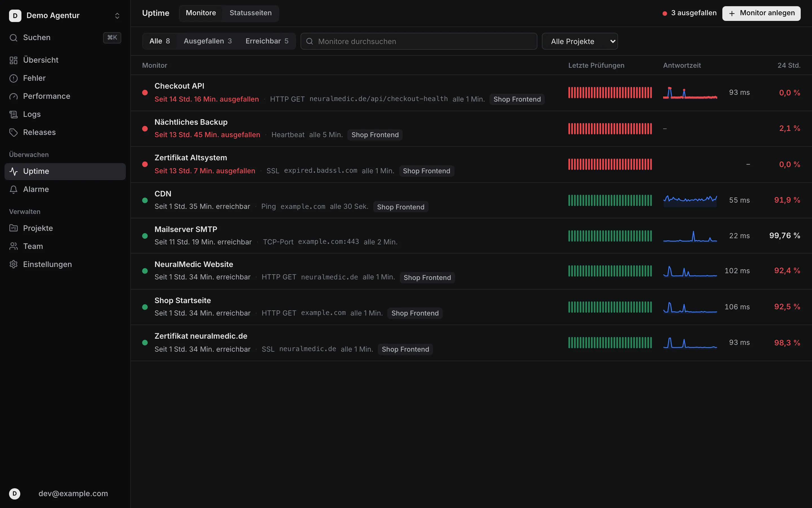Click the Suchen magnifier icon in sidebar
Viewport: 812px width, 508px height.
14,38
